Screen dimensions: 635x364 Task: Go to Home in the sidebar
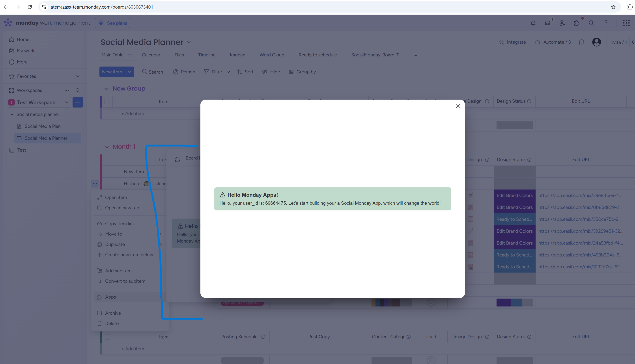(x=19, y=39)
